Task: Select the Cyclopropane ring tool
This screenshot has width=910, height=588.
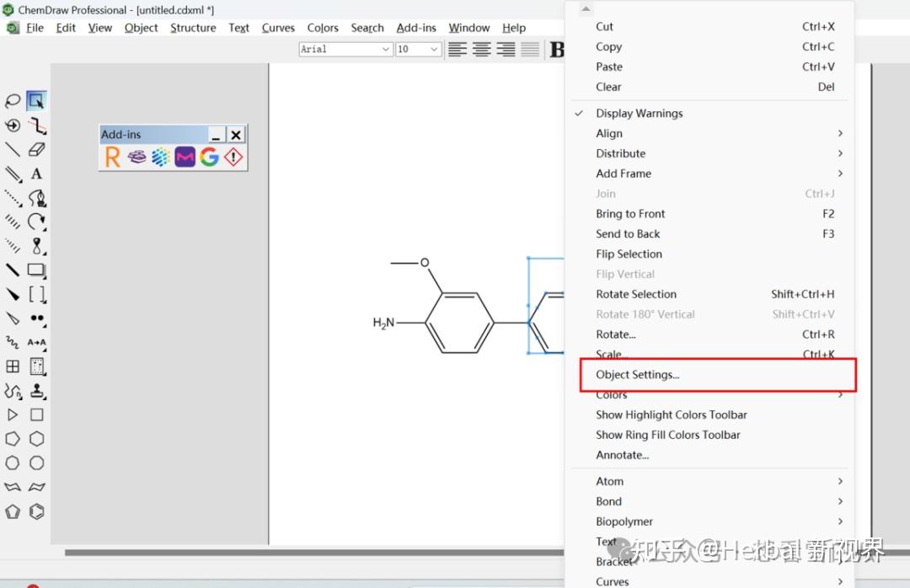Action: pyautogui.click(x=12, y=415)
